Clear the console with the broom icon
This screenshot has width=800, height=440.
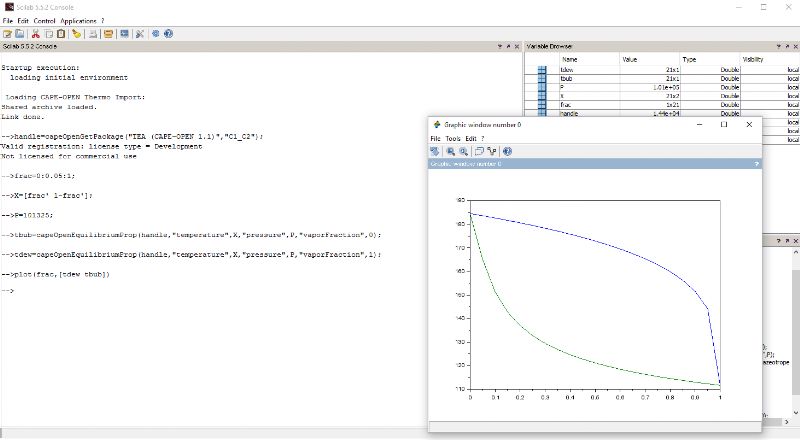(x=76, y=34)
